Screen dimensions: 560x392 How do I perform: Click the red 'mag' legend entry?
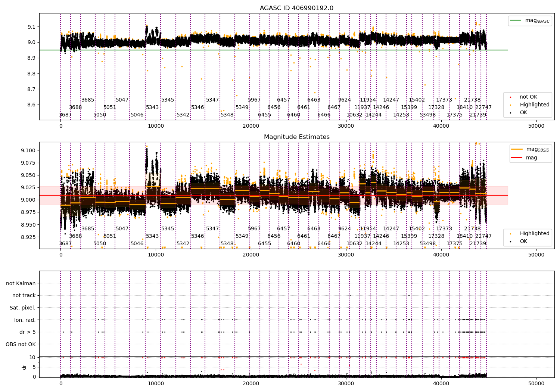click(524, 158)
